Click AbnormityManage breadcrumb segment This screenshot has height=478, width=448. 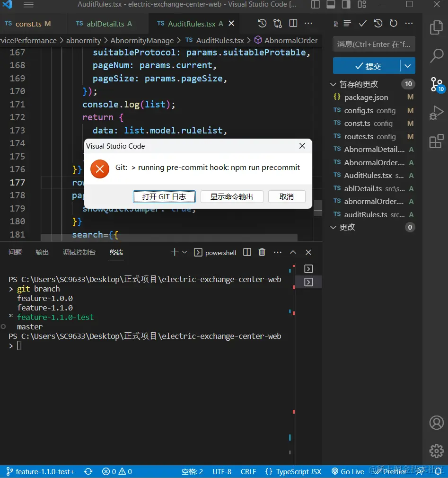point(142,41)
